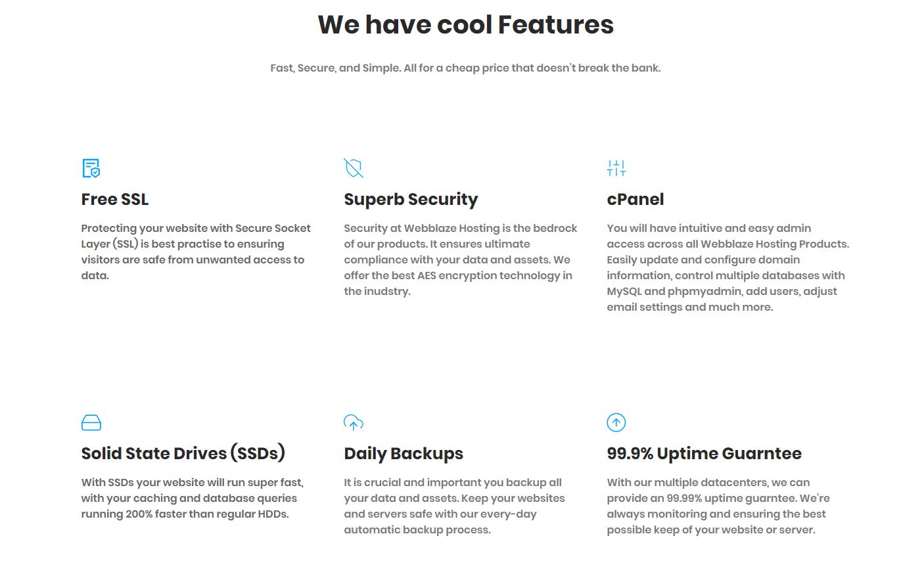This screenshot has height=561, width=924.
Task: Click the cPanel sliders icon
Action: (616, 168)
